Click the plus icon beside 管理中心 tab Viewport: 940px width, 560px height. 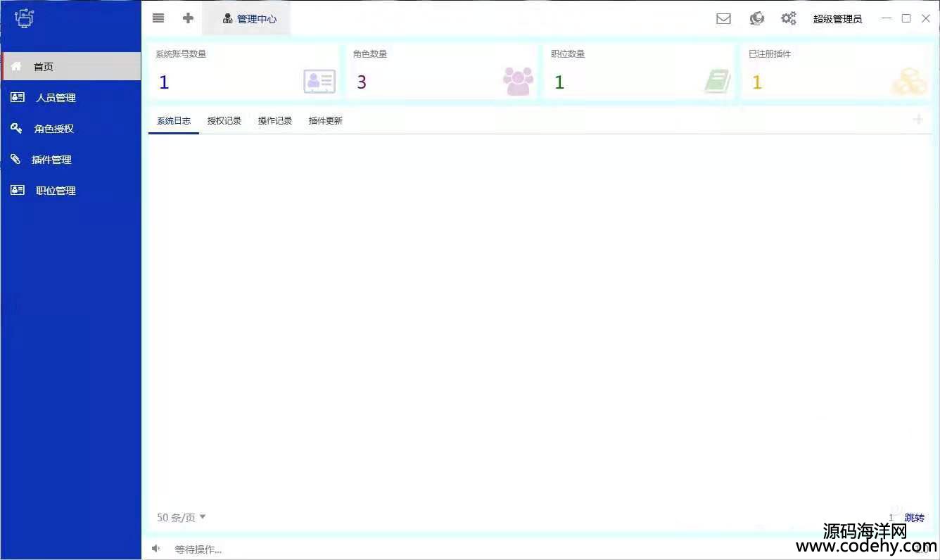188,18
